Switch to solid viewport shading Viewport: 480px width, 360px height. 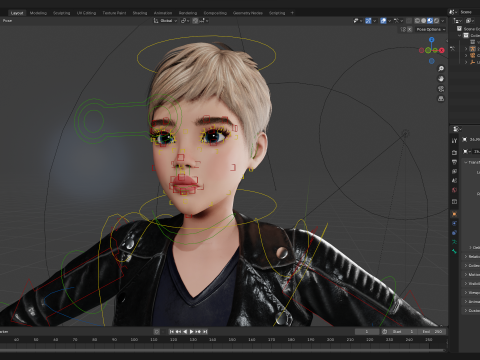coord(424,21)
